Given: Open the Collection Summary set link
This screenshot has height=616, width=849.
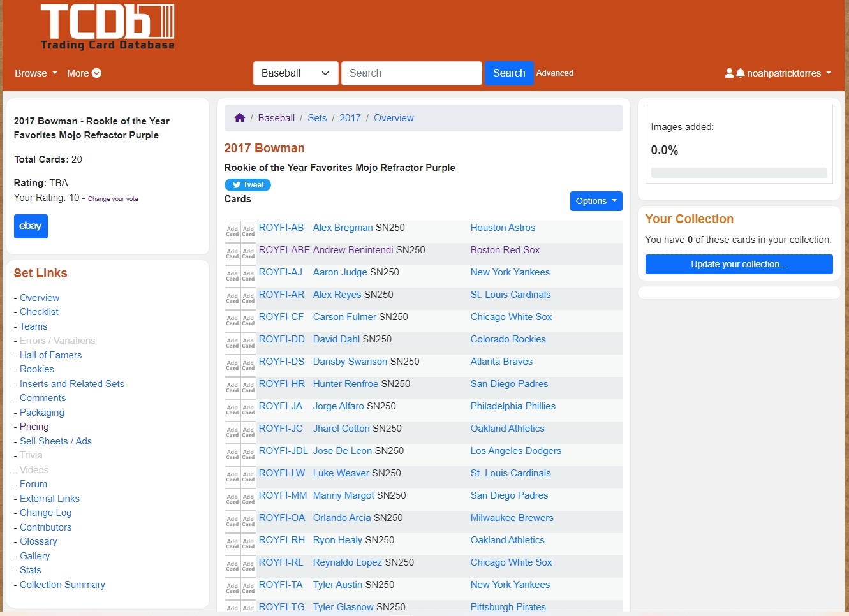Looking at the screenshot, I should point(62,585).
